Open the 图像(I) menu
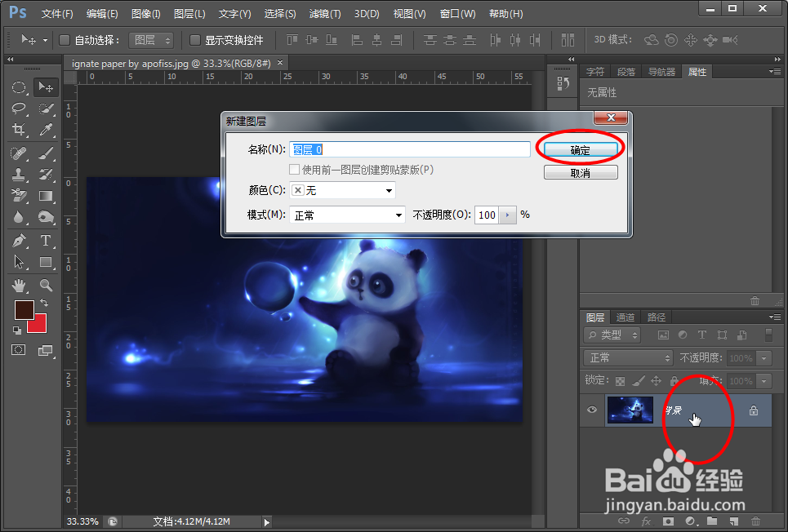788x532 pixels. point(145,14)
